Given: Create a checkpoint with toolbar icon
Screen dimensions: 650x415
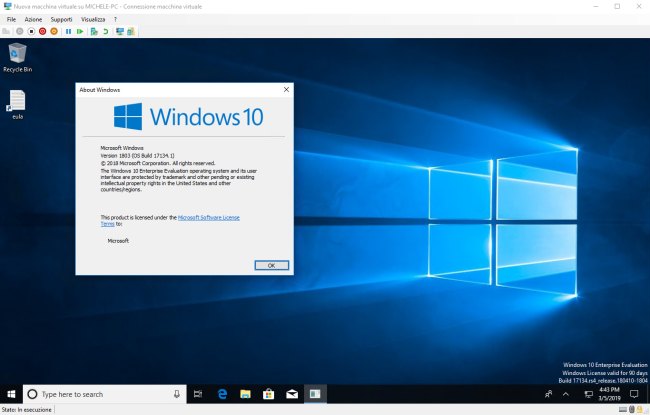Looking at the screenshot, I should 94,32.
